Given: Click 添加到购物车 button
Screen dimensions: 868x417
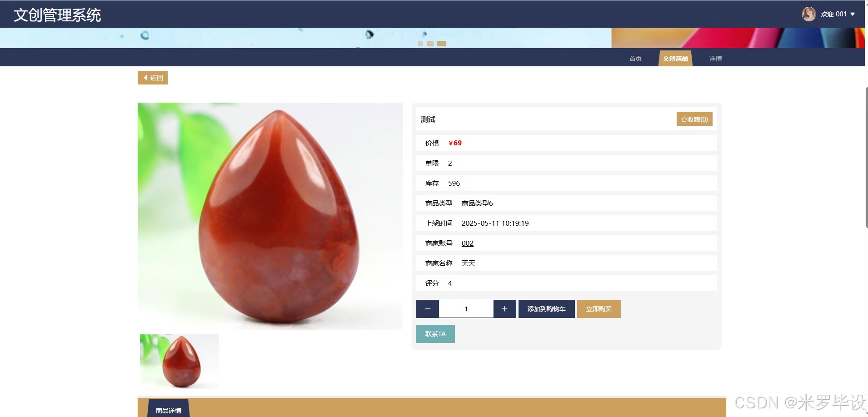Looking at the screenshot, I should 546,309.
